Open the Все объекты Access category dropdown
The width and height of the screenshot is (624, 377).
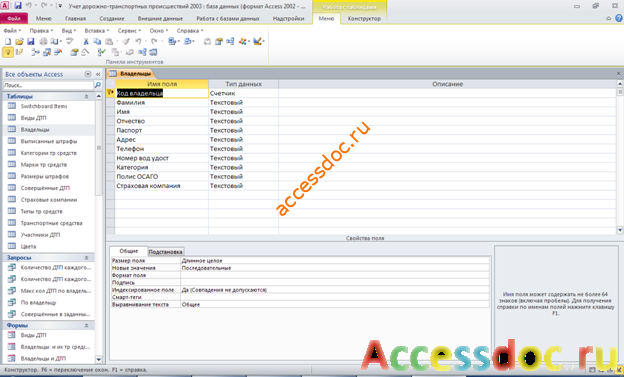click(x=88, y=74)
